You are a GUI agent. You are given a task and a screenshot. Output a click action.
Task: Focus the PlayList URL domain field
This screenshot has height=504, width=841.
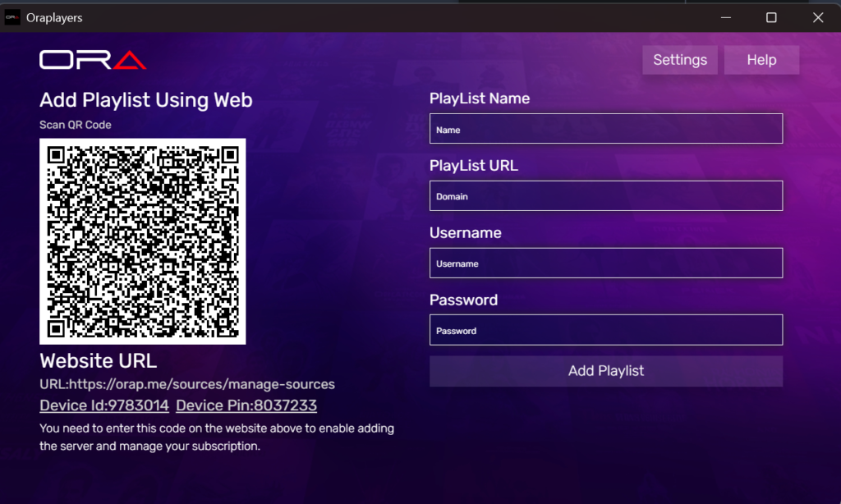pyautogui.click(x=605, y=195)
